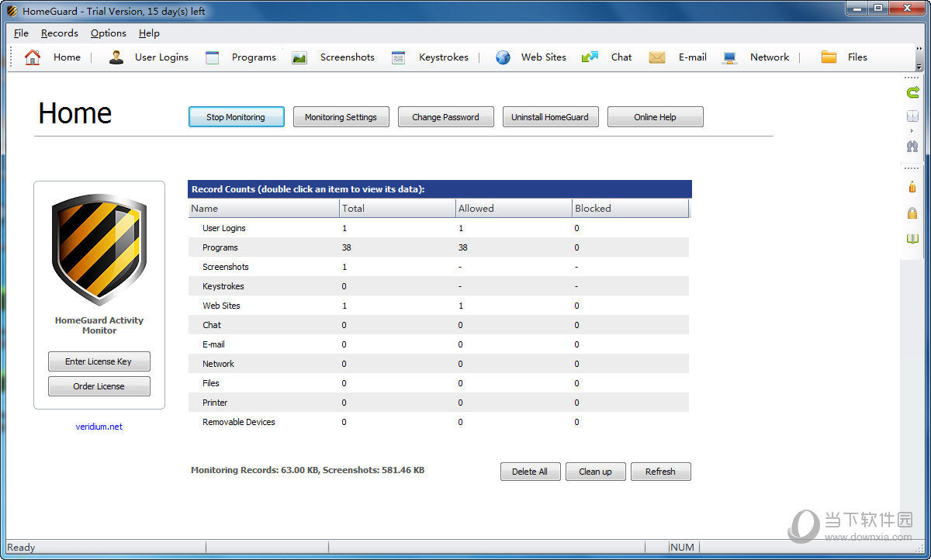Open the Records menu
931x560 pixels.
[60, 33]
